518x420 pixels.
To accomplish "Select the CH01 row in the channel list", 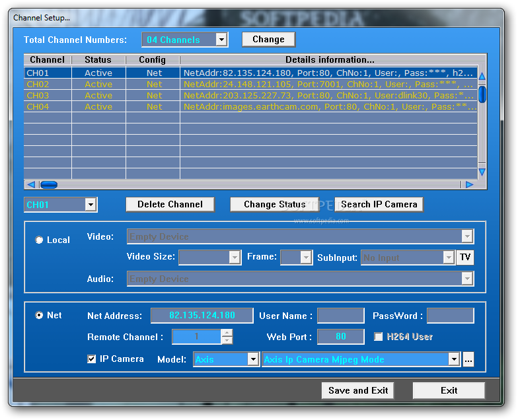I will coord(250,73).
